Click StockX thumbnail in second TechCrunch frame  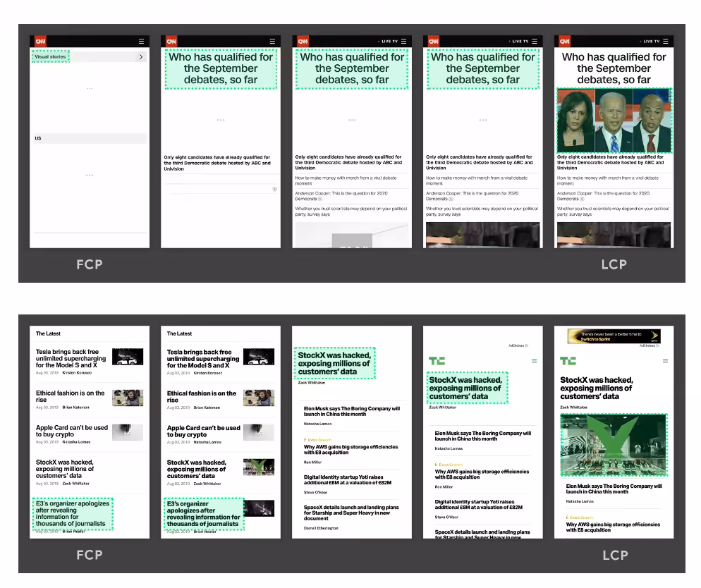click(x=259, y=467)
